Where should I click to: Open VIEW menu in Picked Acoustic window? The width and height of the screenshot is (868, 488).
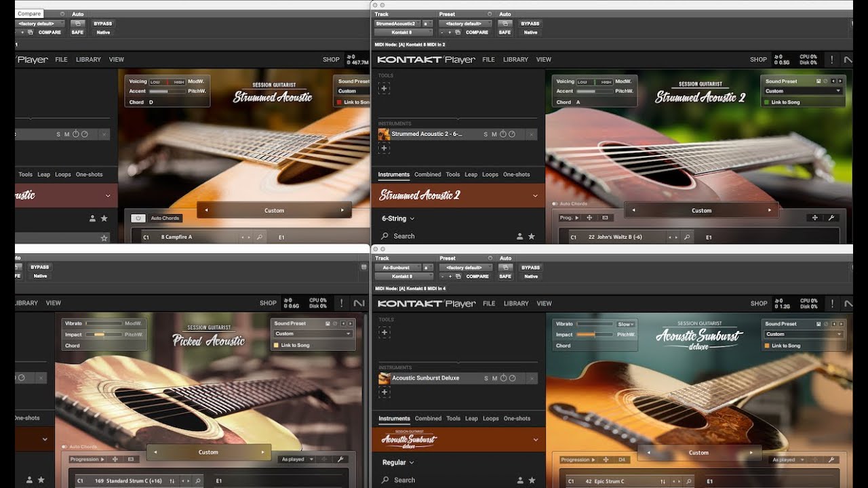tap(54, 303)
